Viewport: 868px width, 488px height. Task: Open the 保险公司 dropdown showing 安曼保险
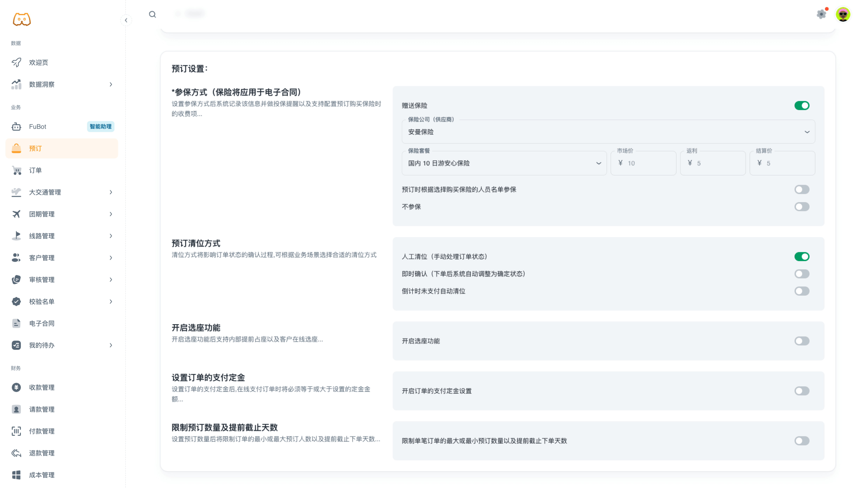[608, 132]
